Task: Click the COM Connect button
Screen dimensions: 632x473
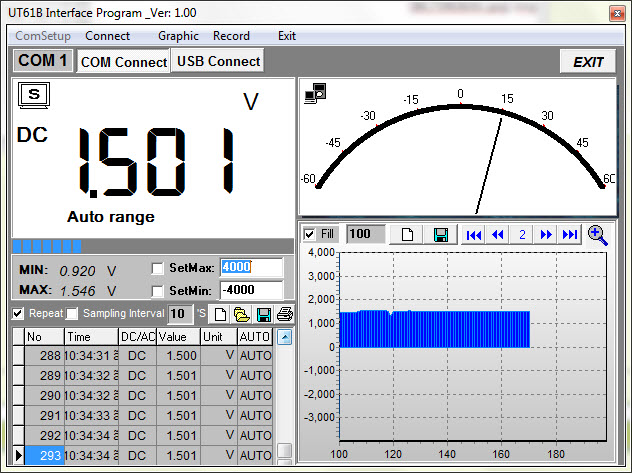Action: tap(123, 62)
